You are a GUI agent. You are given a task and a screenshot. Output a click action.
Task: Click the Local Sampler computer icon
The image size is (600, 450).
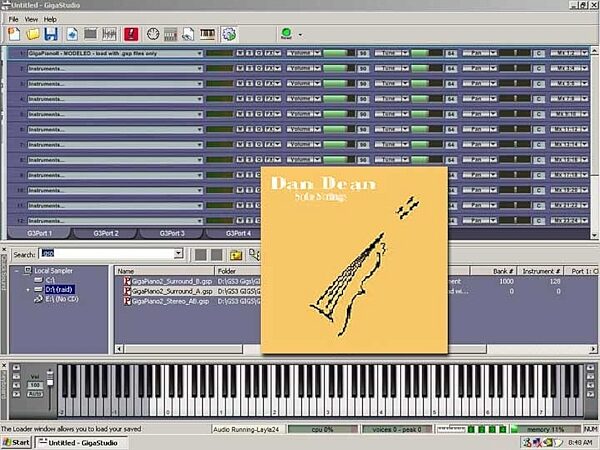[28, 271]
